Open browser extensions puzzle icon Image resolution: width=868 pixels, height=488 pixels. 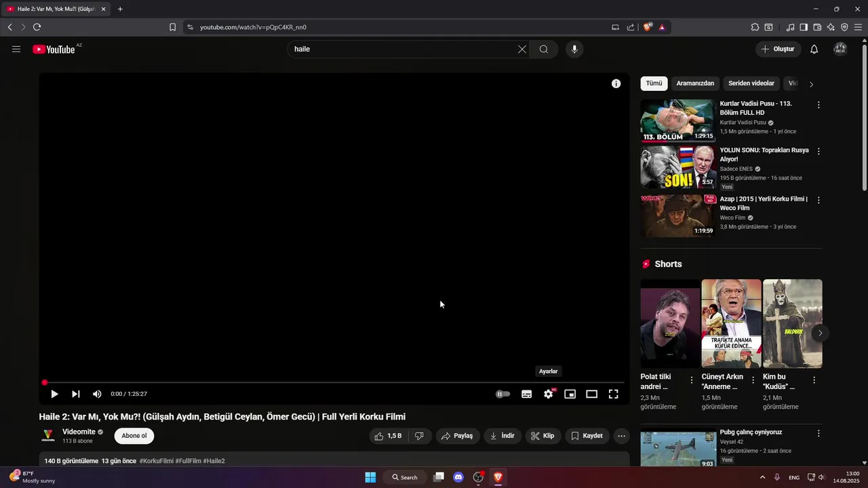coord(755,27)
